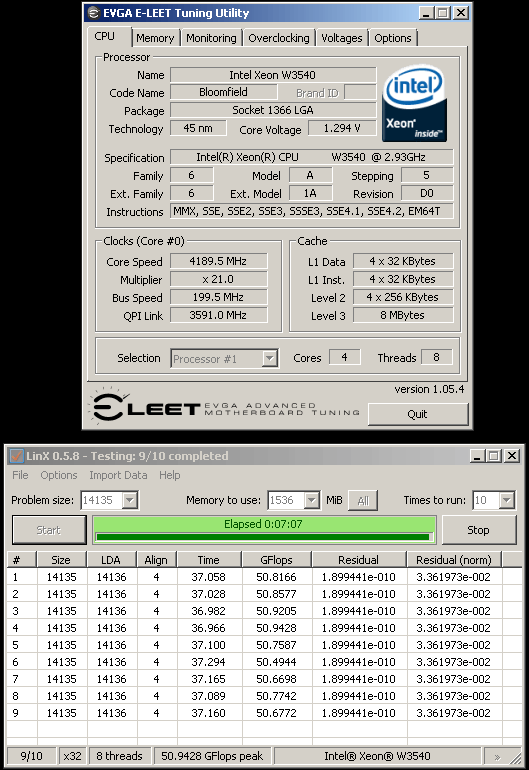Click the x32 status bar entry
The height and width of the screenshot is (770, 529).
(73, 756)
